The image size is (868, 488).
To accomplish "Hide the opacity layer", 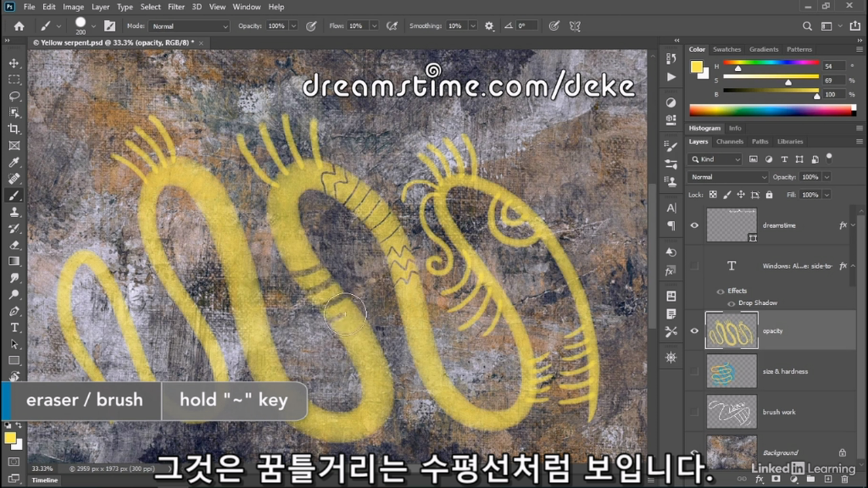I will [x=694, y=331].
